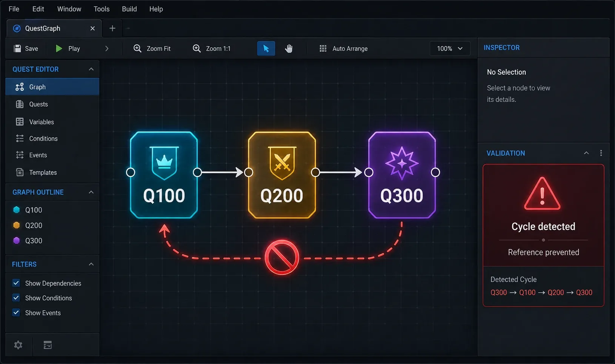Click the Zoom 1:1 magnifier icon
Image resolution: width=615 pixels, height=364 pixels.
(x=197, y=48)
